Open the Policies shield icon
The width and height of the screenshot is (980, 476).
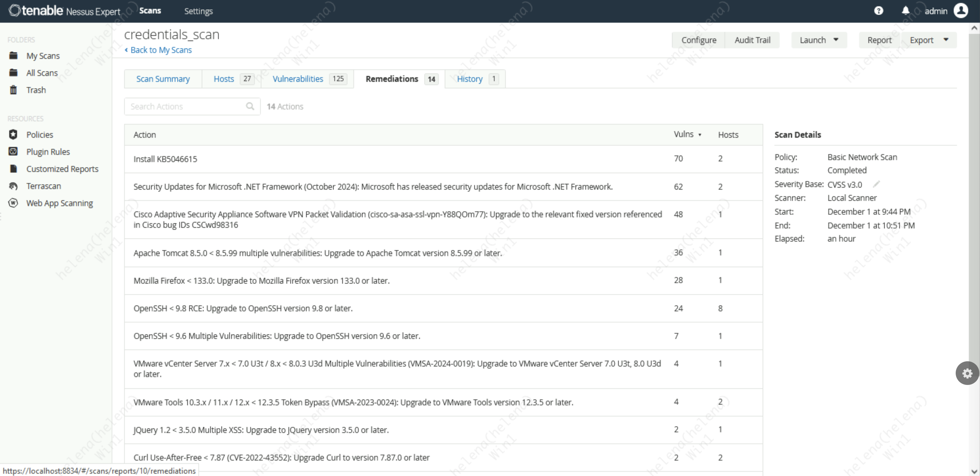[x=13, y=134]
